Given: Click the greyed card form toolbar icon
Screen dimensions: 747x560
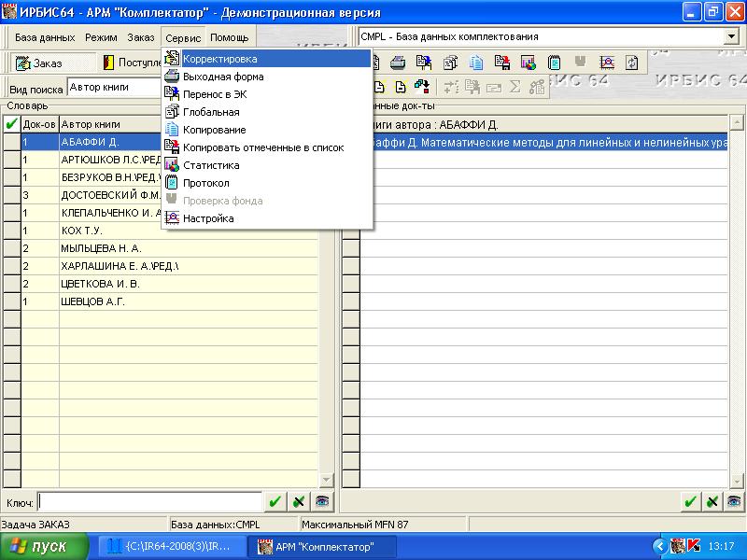Looking at the screenshot, I should (494, 88).
